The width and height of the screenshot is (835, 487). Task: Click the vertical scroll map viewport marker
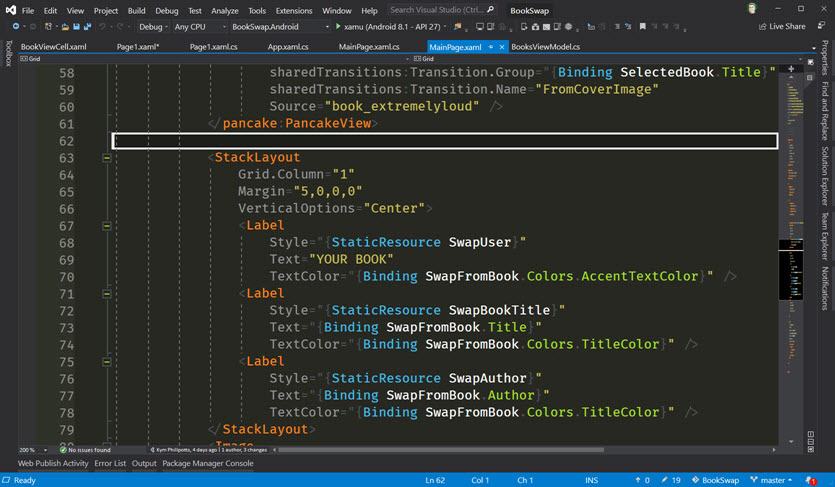point(791,270)
